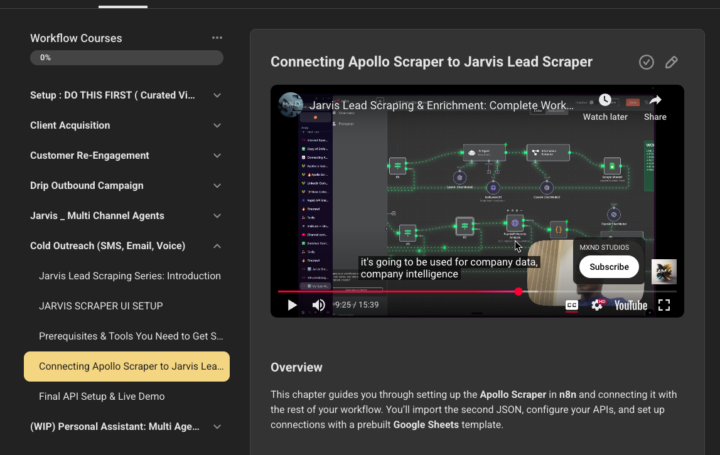This screenshot has width=720, height=455.
Task: Click the Drip Outbound Campaign section title
Action: (x=87, y=185)
